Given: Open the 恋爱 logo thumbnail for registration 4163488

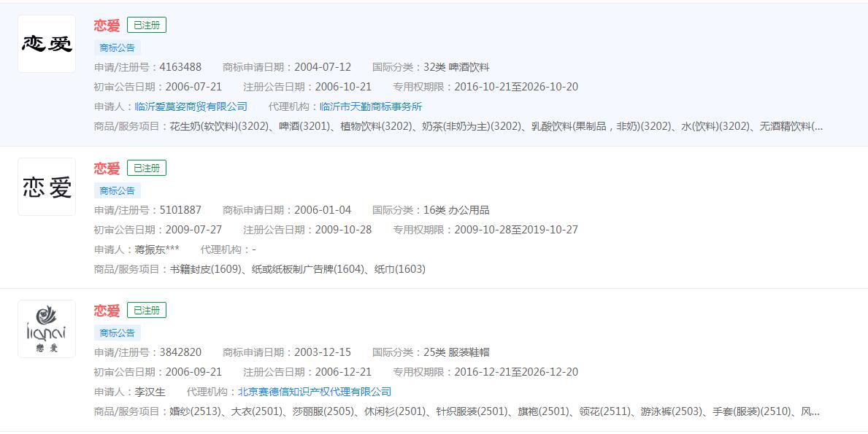Looking at the screenshot, I should tap(47, 44).
